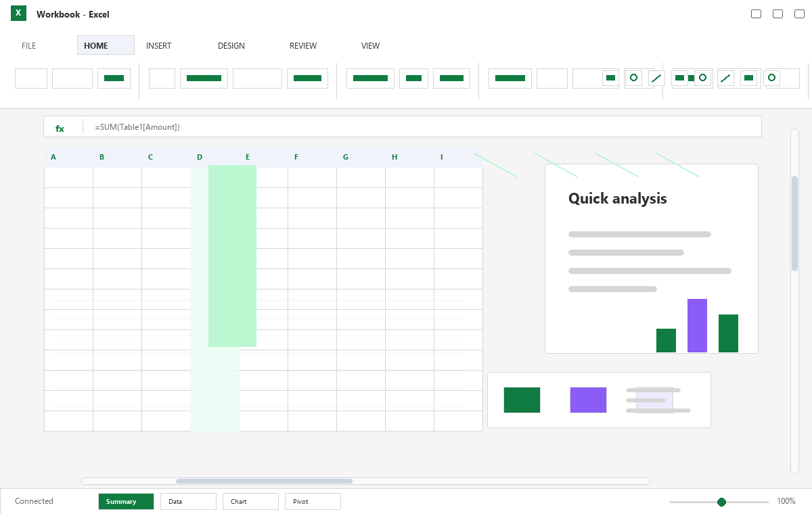
Task: Select column H header
Action: click(x=394, y=157)
